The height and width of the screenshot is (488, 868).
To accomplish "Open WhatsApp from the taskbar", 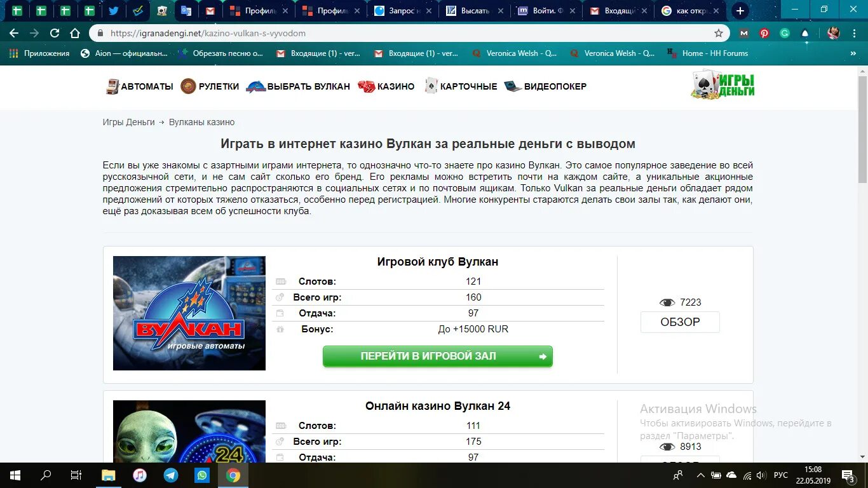I will click(202, 475).
